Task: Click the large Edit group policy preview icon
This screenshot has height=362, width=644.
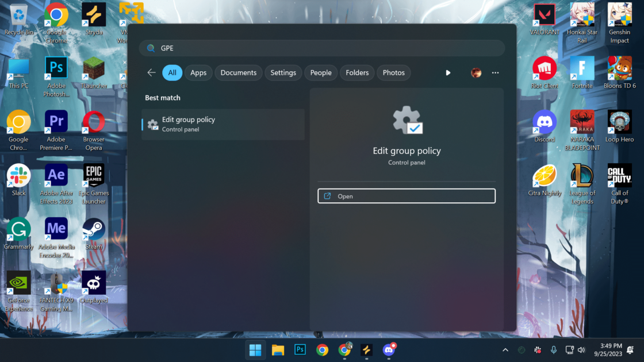Action: click(x=407, y=120)
